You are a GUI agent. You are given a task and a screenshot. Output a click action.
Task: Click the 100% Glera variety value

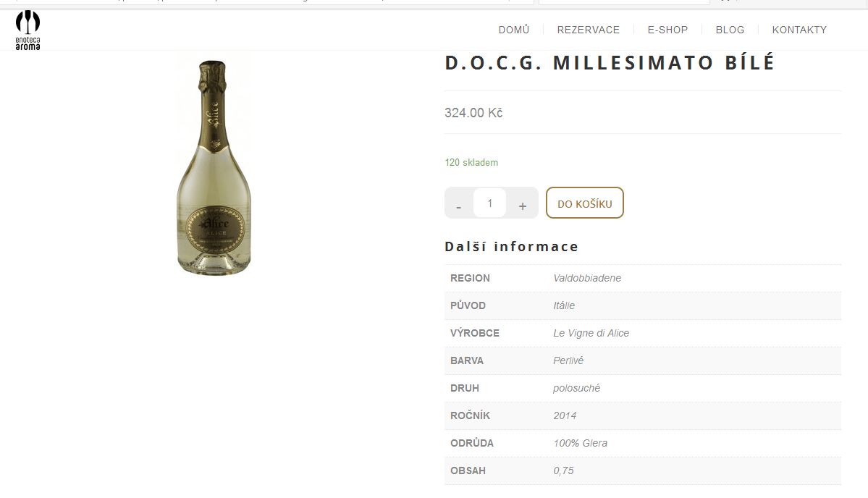pos(580,443)
